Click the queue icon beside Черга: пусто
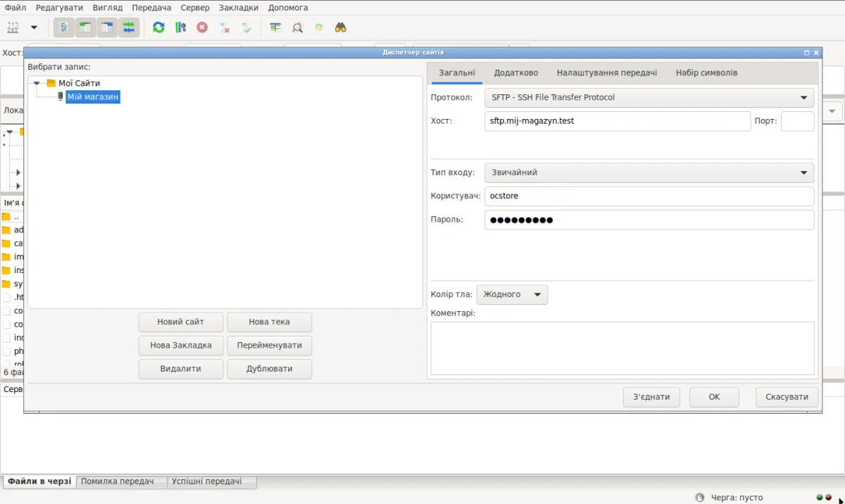The width and height of the screenshot is (845, 504). tap(700, 498)
